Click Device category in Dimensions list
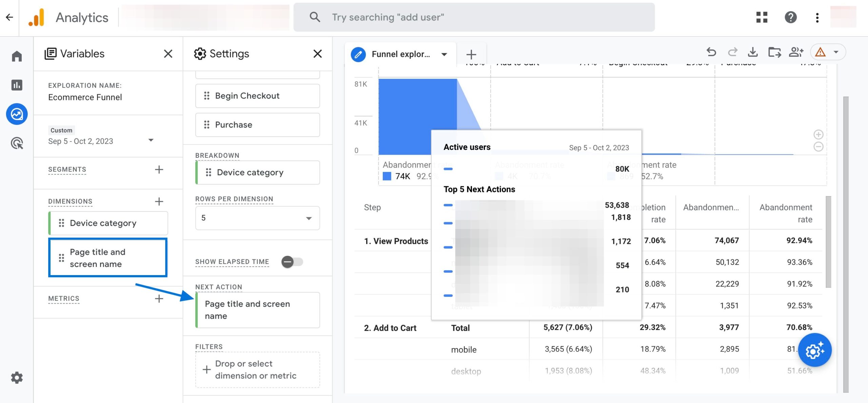 [x=108, y=223]
